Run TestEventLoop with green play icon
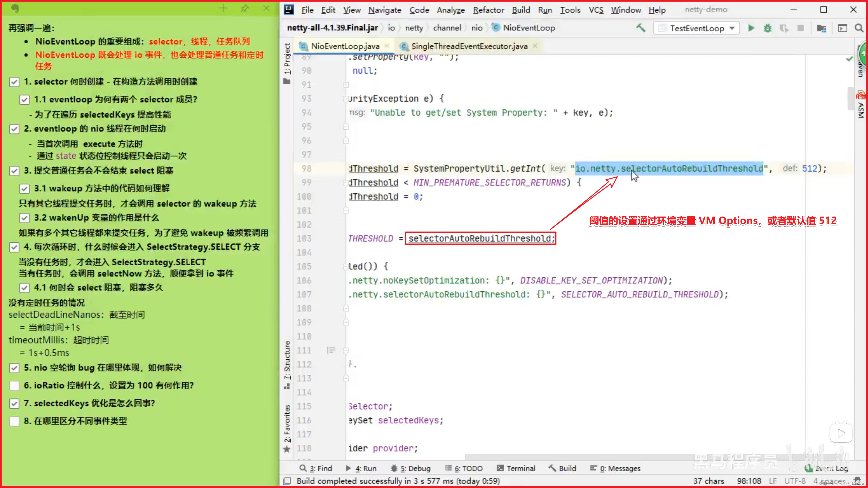Image resolution: width=868 pixels, height=488 pixels. click(751, 28)
